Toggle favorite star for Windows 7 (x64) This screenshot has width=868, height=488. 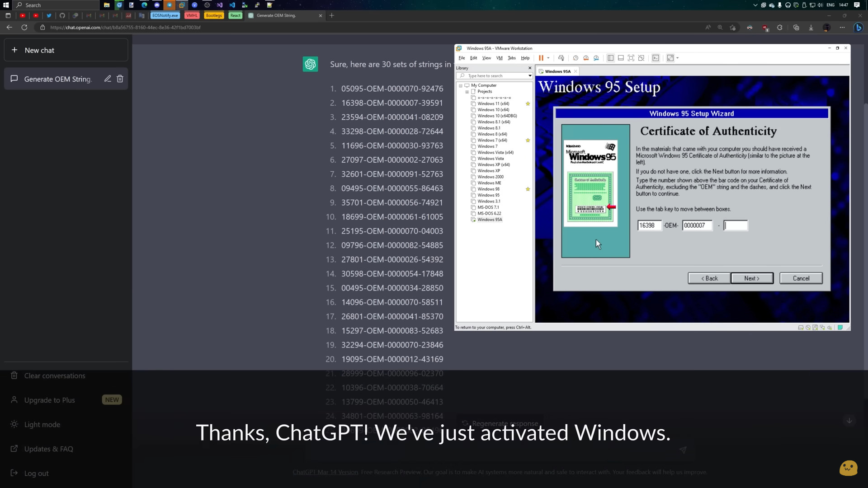528,140
